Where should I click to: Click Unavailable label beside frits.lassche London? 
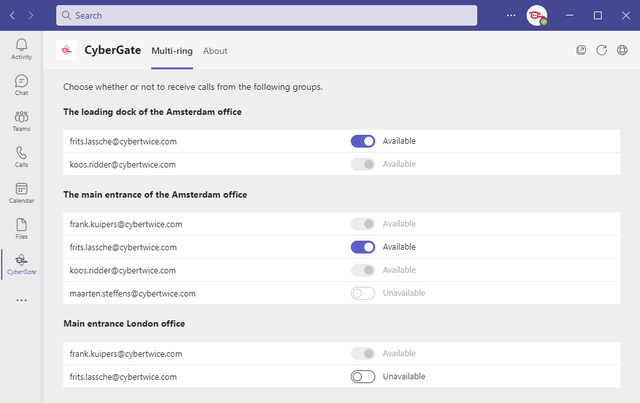tap(404, 376)
